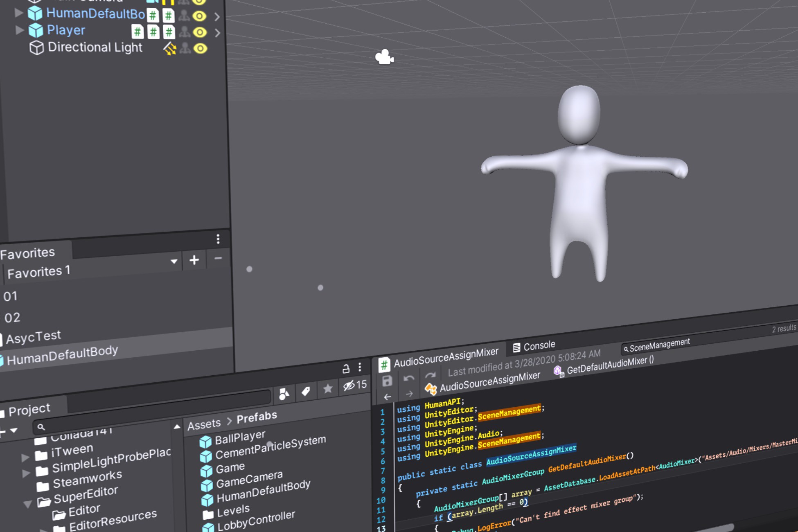
Task: Click Search by Label tag icon
Action: pyautogui.click(x=306, y=391)
